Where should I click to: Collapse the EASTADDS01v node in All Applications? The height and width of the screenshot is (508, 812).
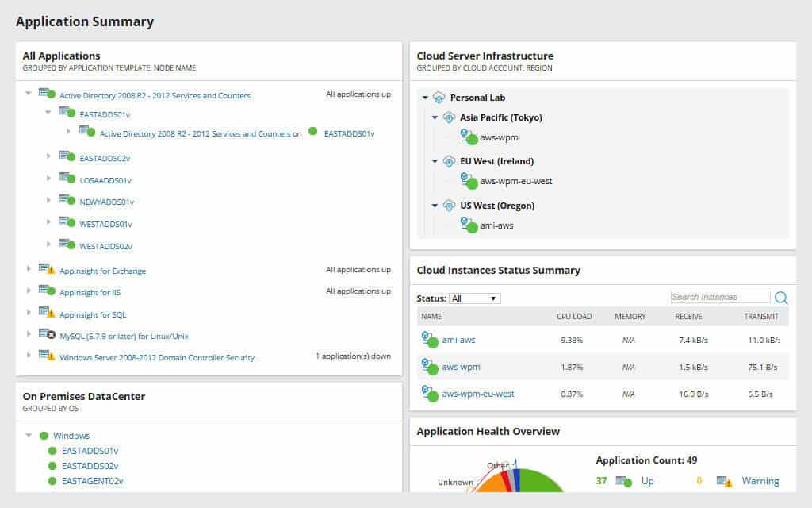[48, 112]
